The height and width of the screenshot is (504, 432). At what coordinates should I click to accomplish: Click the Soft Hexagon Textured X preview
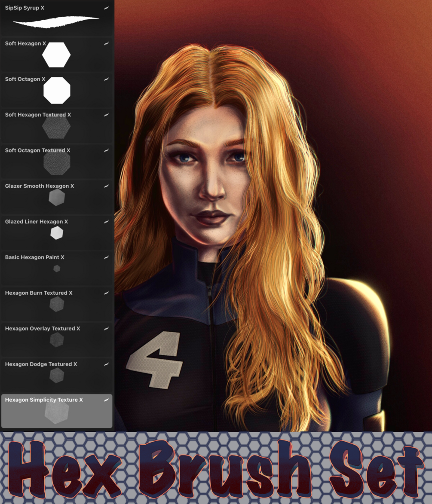[x=56, y=127]
